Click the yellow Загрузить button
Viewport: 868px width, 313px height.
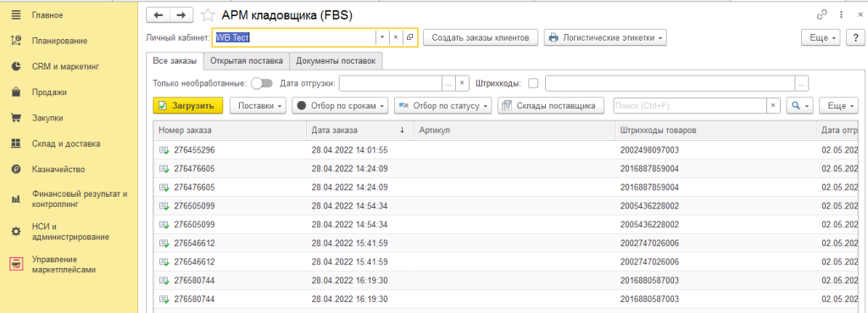pos(187,105)
